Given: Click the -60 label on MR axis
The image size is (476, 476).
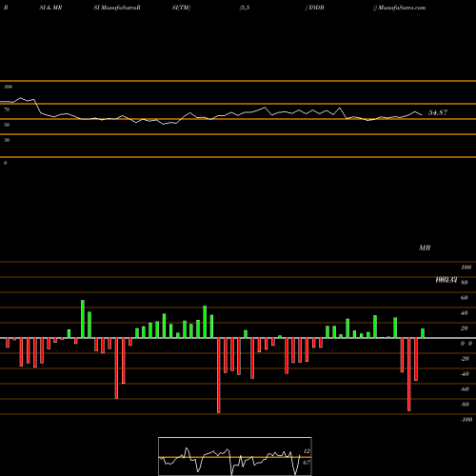Looking at the screenshot, I should pyautogui.click(x=465, y=389).
